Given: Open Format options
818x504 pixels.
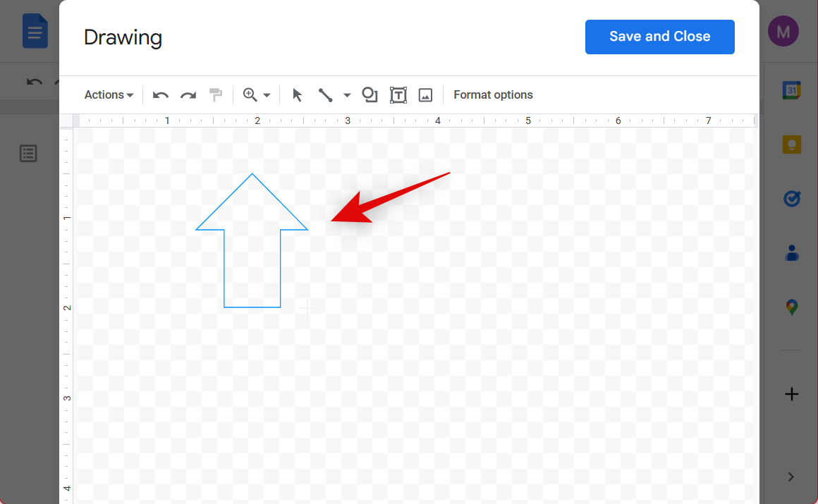Looking at the screenshot, I should (x=493, y=95).
